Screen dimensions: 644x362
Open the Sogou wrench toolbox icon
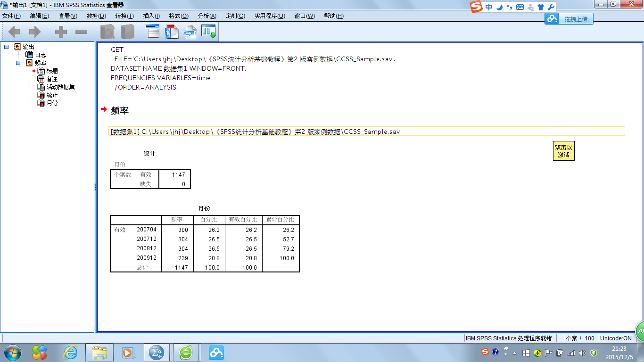click(551, 7)
